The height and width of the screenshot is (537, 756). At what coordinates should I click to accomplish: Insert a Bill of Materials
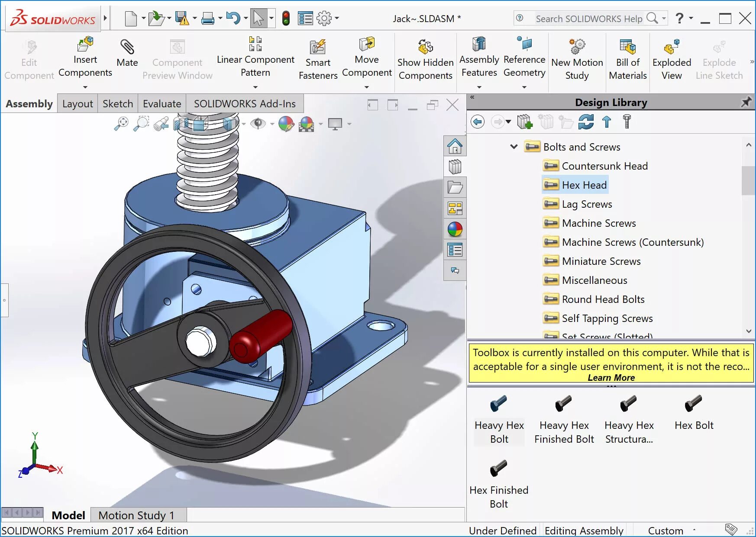point(628,60)
